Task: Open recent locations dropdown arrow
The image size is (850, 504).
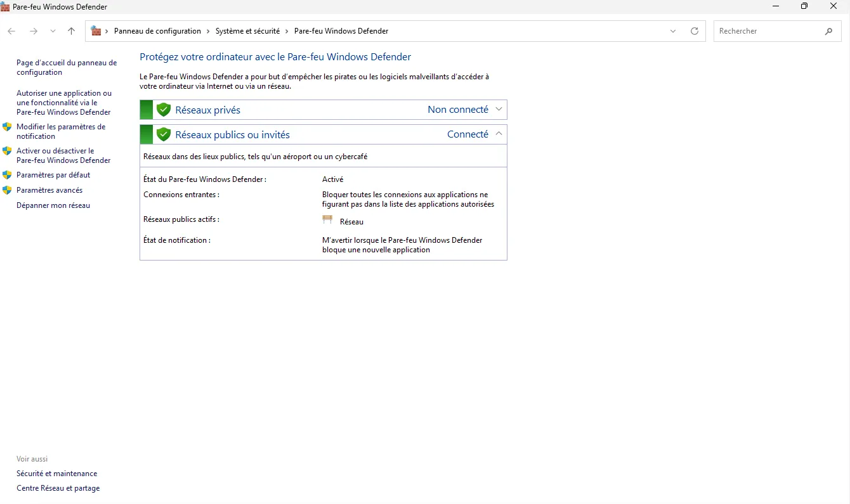Action: [53, 31]
